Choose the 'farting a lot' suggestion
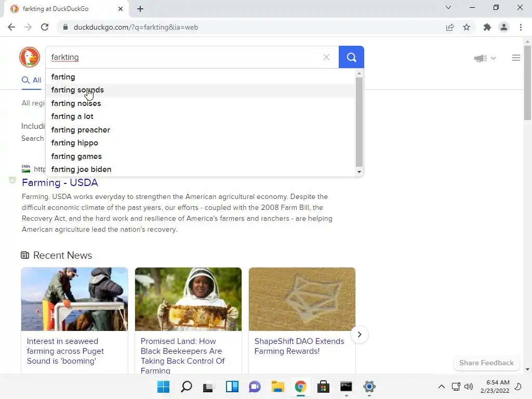532x399 pixels. (200, 117)
